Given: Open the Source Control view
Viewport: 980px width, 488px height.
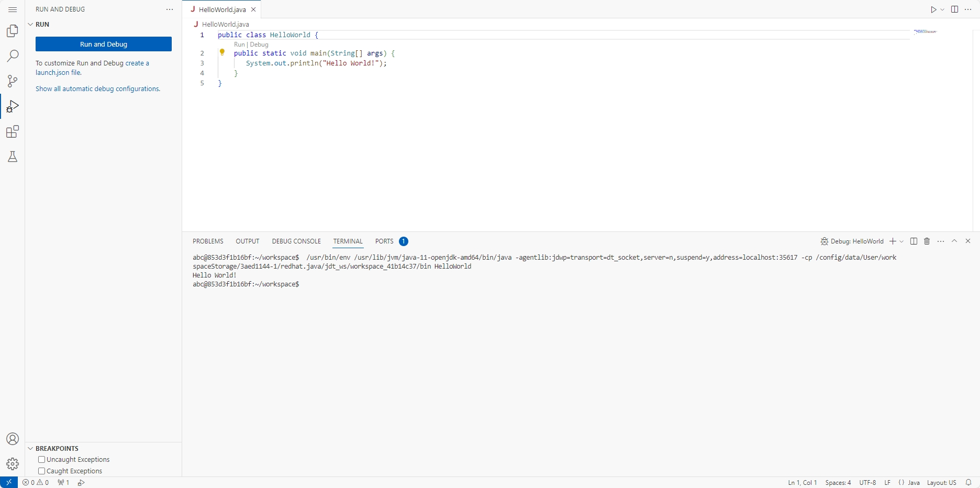Looking at the screenshot, I should click(x=13, y=81).
